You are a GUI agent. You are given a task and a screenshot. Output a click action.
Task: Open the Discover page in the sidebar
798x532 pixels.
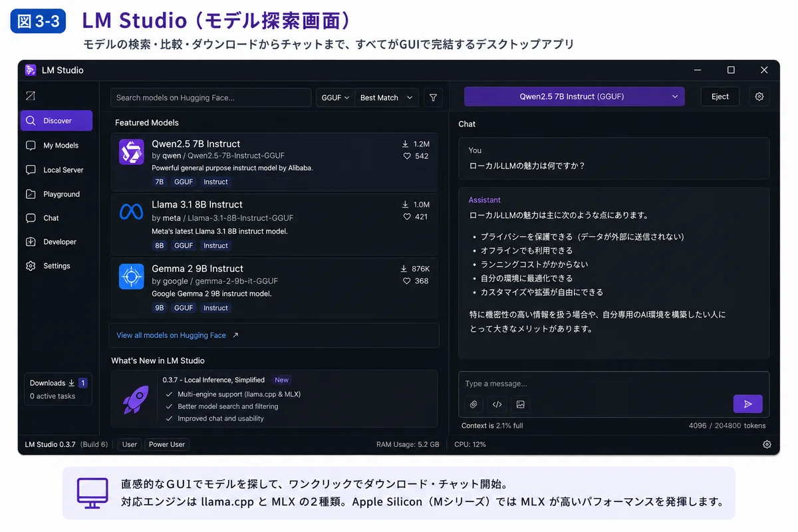pos(57,121)
